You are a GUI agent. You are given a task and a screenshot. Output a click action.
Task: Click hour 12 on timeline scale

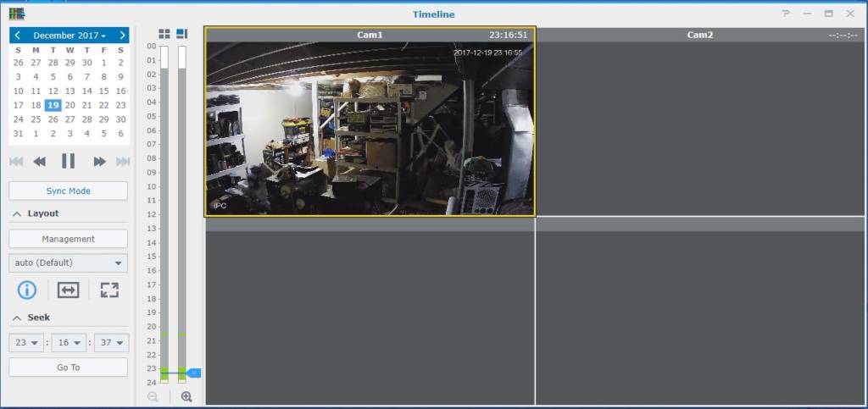(152, 214)
